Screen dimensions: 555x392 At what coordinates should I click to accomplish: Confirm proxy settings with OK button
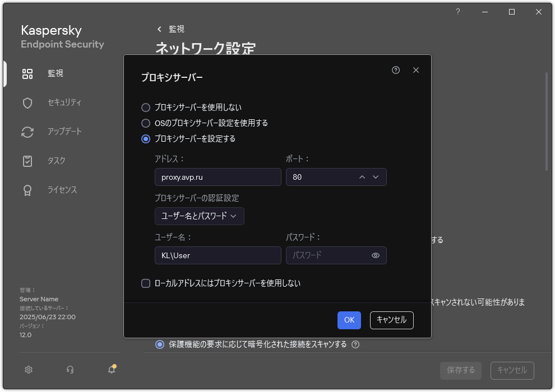[349, 320]
